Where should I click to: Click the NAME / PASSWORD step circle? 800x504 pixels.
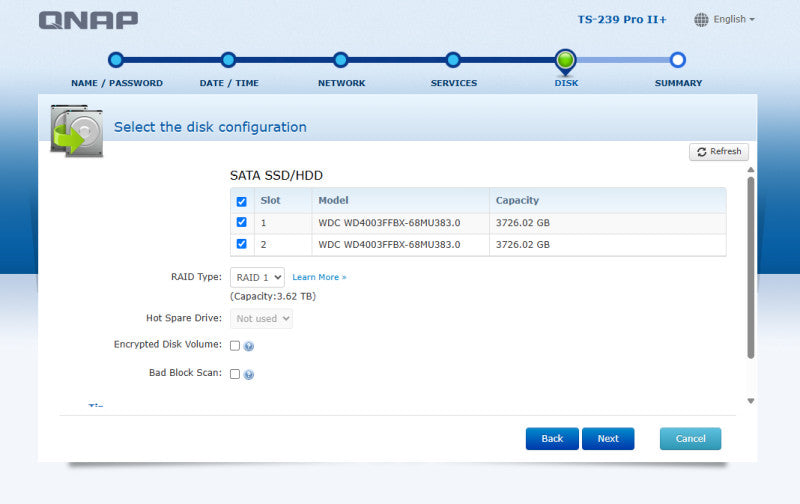coord(116,60)
